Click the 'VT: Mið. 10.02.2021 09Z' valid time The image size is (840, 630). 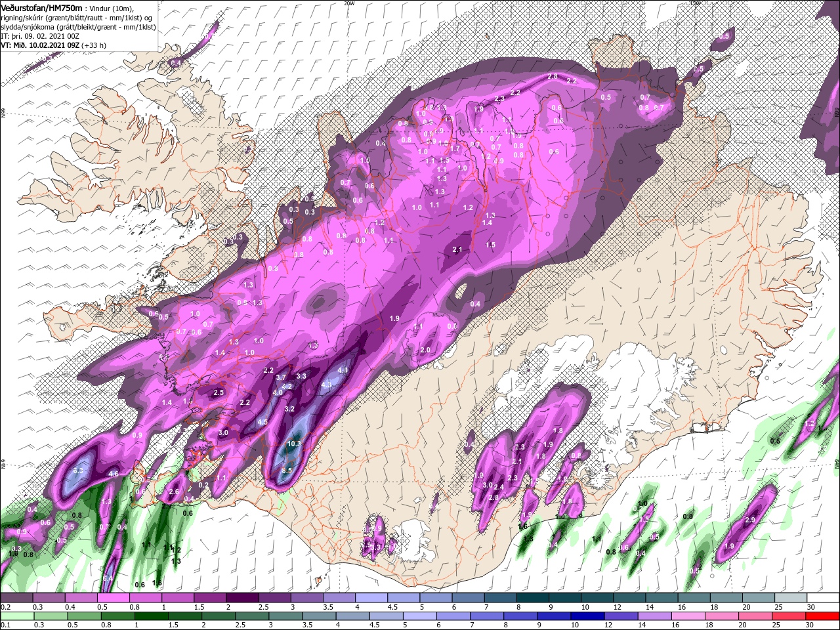[40, 45]
